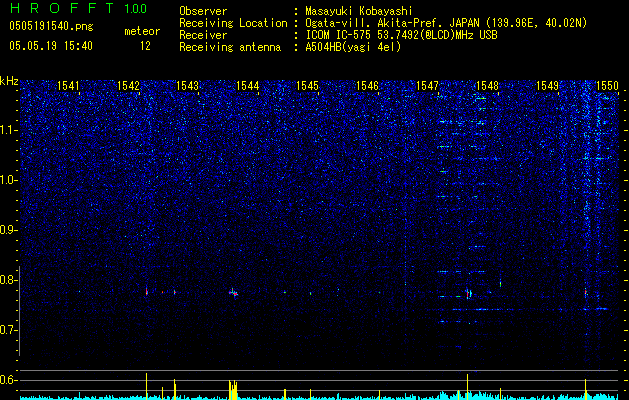Screen dimensions: 629x400
Task: Click the 'Receiving Location' field label
Action: [x=233, y=23]
